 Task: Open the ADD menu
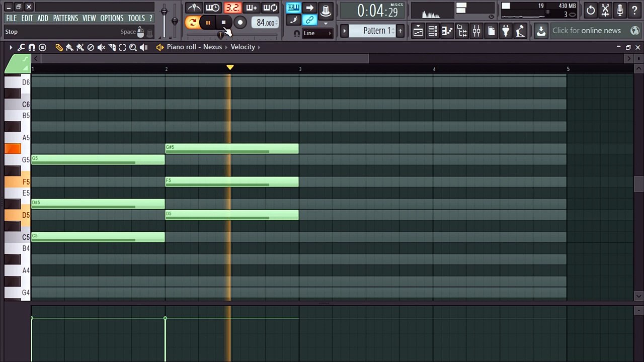[x=43, y=18]
